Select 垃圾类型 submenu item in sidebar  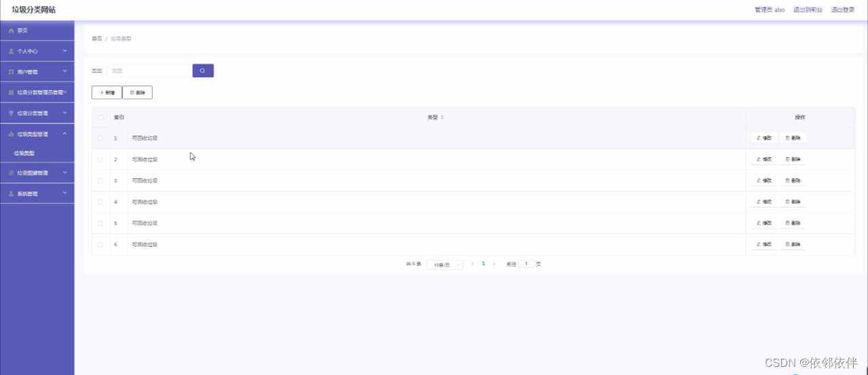click(x=24, y=153)
